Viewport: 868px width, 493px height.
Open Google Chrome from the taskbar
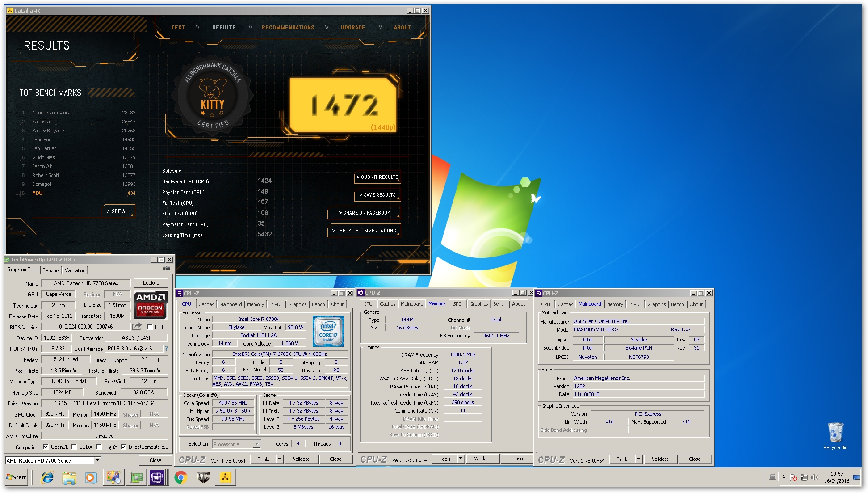click(181, 477)
